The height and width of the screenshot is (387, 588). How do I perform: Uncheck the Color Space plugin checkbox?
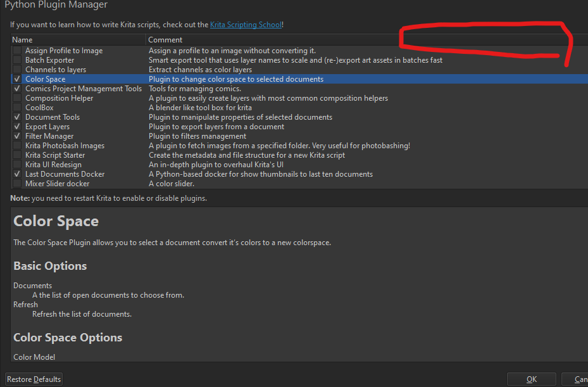coord(17,79)
